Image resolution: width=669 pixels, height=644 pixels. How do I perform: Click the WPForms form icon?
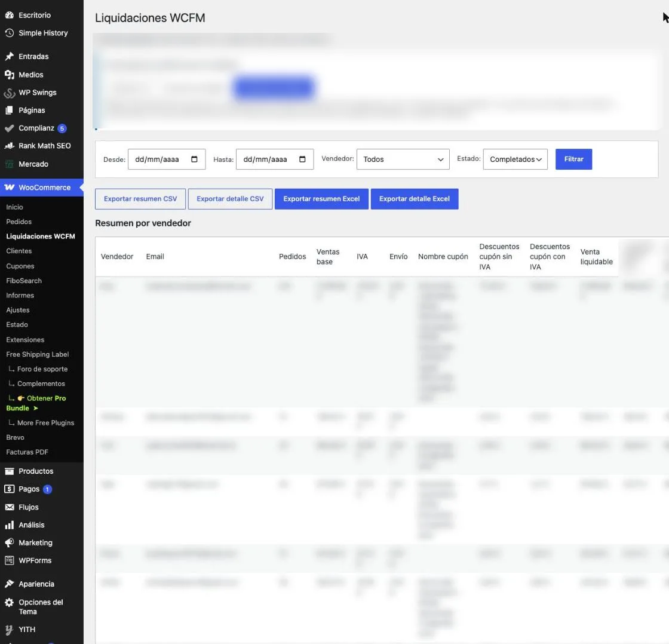coord(10,561)
